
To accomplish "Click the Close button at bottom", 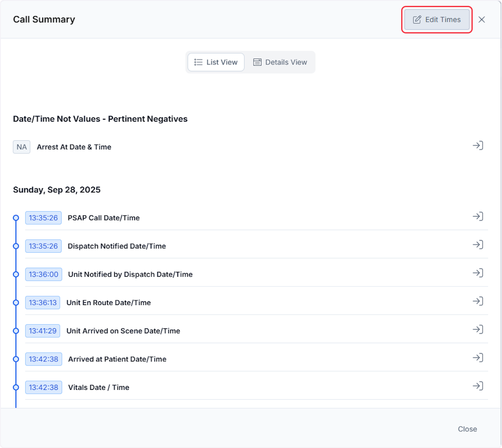I will coord(467,429).
